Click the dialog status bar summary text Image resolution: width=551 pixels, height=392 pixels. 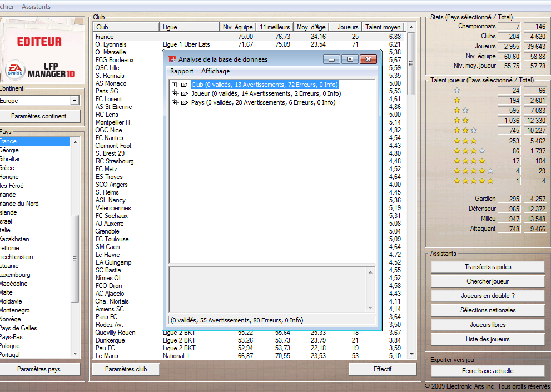coord(237,320)
